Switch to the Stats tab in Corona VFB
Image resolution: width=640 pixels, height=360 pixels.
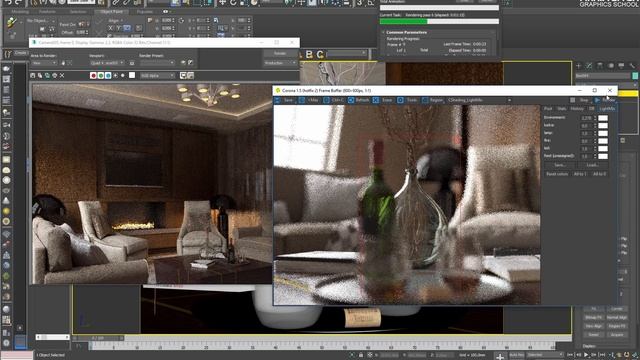562,109
